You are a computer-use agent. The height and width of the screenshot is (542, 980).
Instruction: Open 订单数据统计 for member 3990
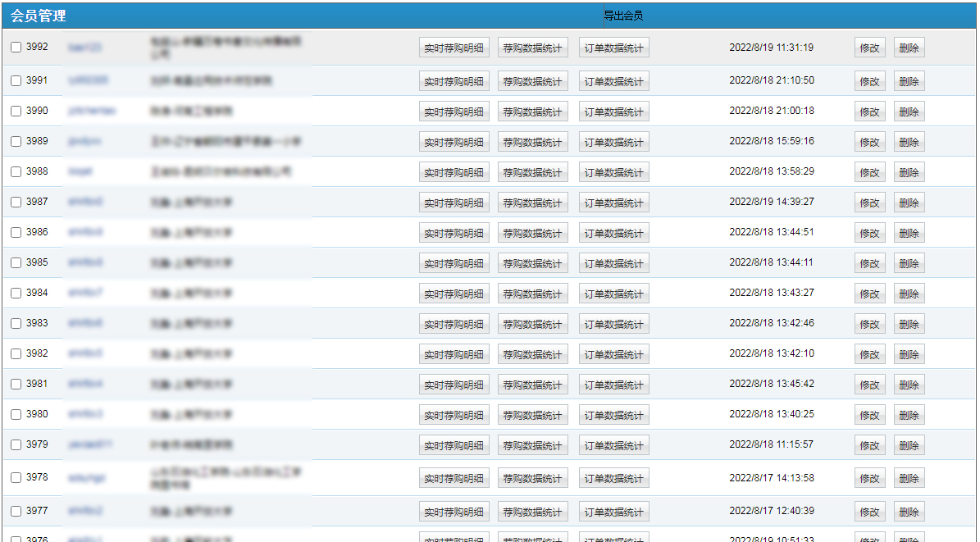click(613, 112)
